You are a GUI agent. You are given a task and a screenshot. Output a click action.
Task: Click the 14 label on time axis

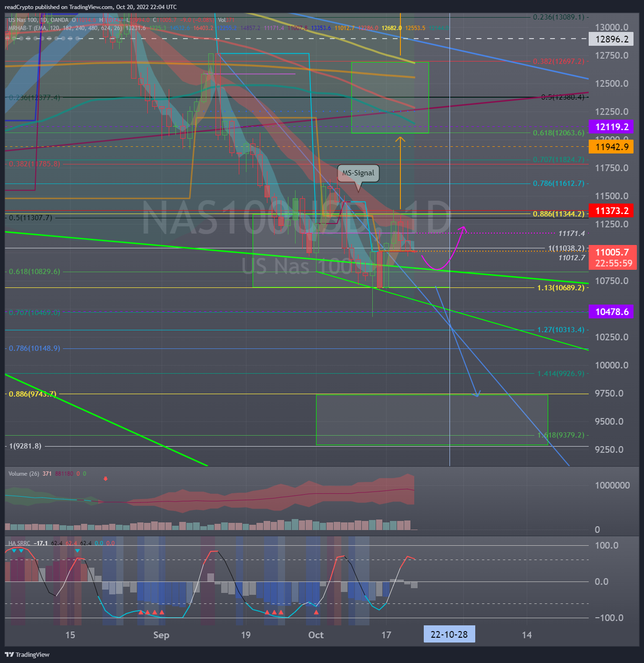(527, 635)
